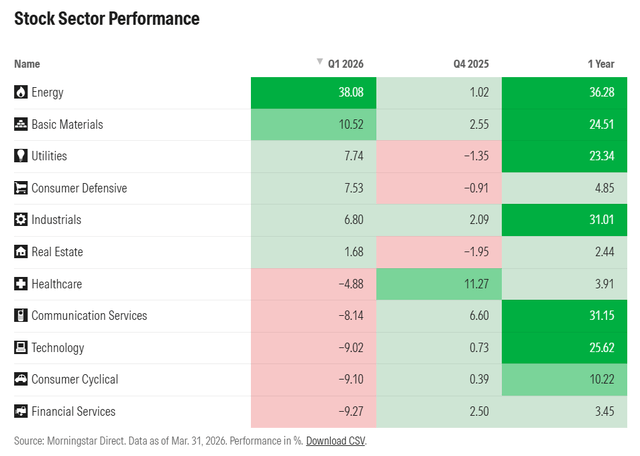
Task: Click the Industrials gear icon
Action: coord(21,220)
